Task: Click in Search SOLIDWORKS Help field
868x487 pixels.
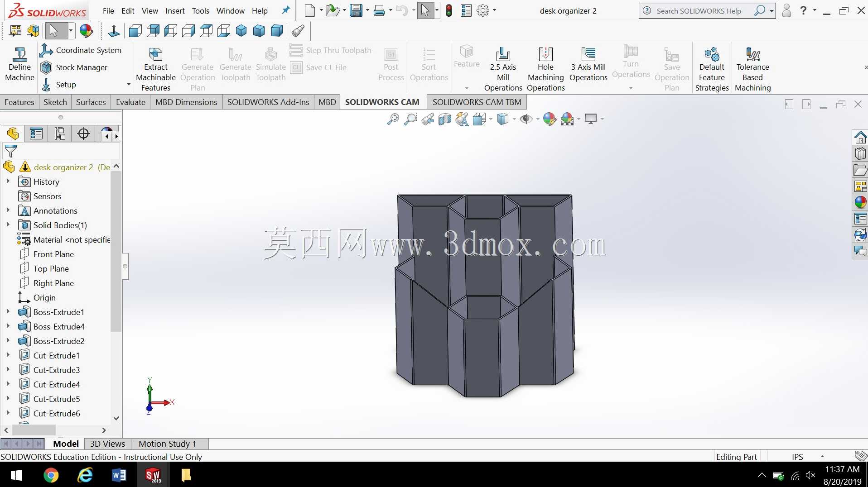Action: (x=699, y=11)
